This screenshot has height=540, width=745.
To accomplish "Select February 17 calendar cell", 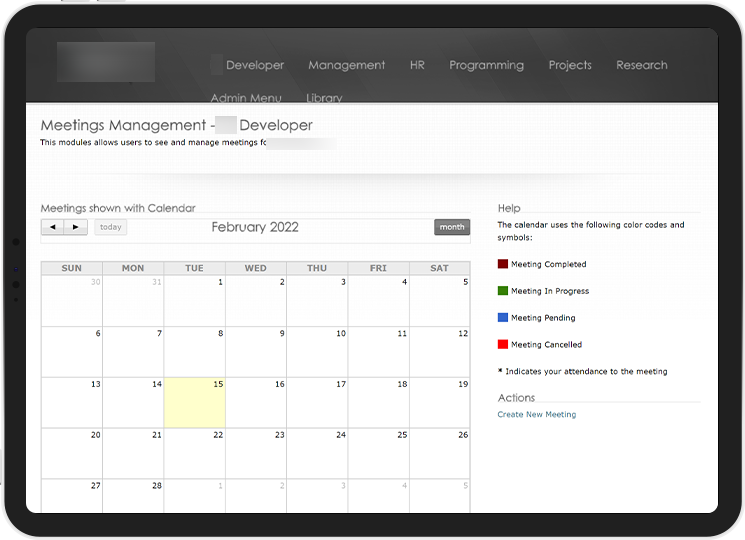I will [317, 403].
